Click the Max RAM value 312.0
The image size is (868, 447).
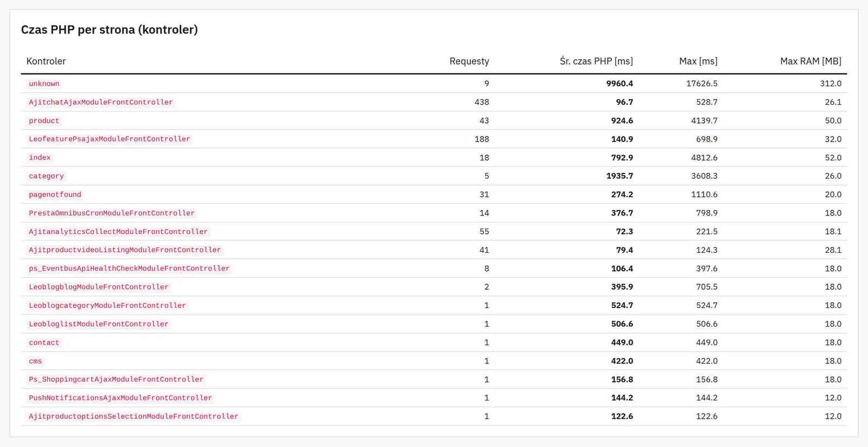pyautogui.click(x=831, y=84)
